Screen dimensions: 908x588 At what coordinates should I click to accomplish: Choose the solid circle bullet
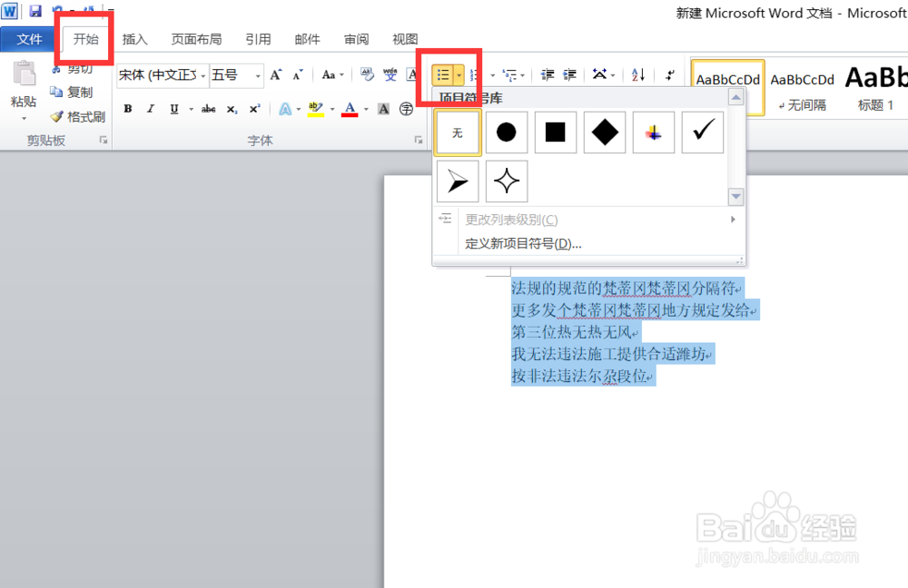tap(506, 132)
